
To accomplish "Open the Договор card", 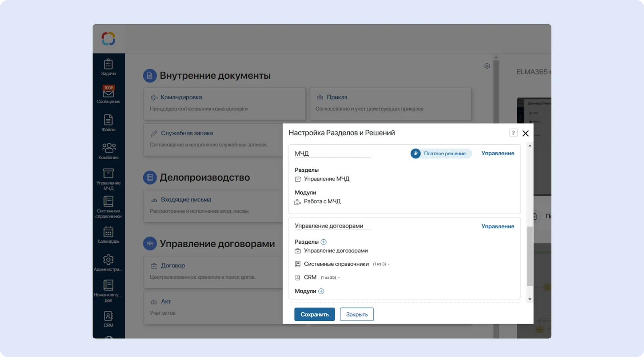I will point(213,272).
